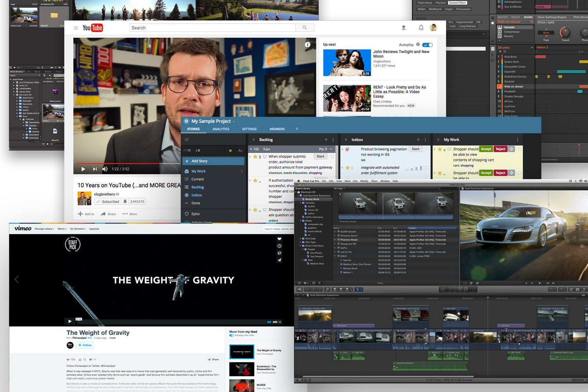Open the SETTINGS tab in Tracker
Viewport: 588px width, 392px height.
click(x=249, y=129)
